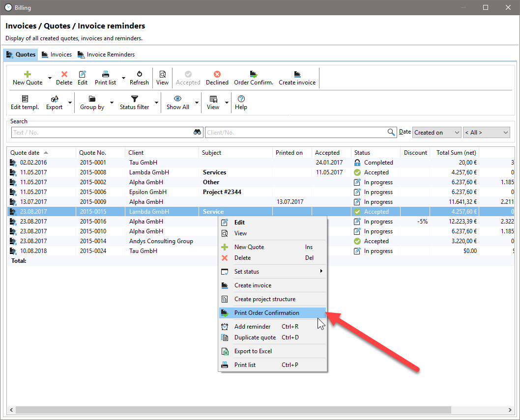Screen dimensions: 520x420
Task: Expand the Group by dropdown arrow
Action: (x=112, y=103)
